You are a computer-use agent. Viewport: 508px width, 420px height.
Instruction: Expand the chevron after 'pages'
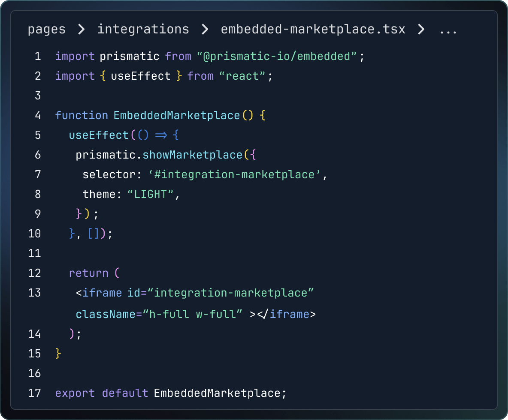82,30
